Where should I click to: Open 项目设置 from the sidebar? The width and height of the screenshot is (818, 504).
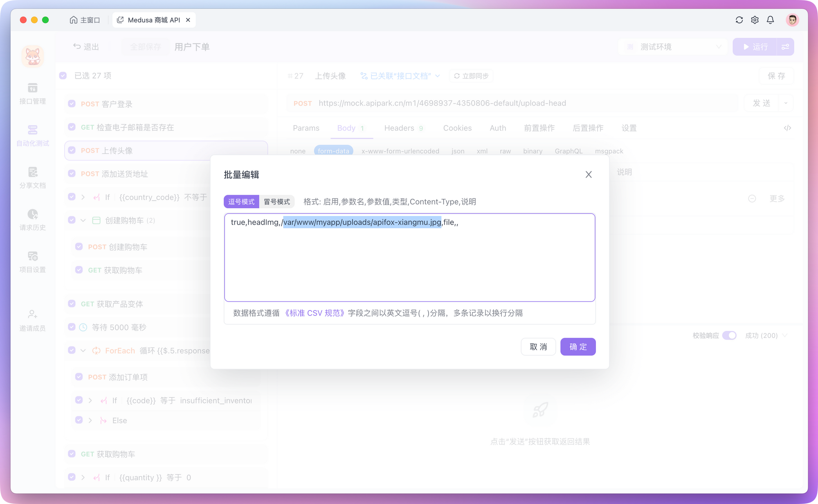point(32,261)
